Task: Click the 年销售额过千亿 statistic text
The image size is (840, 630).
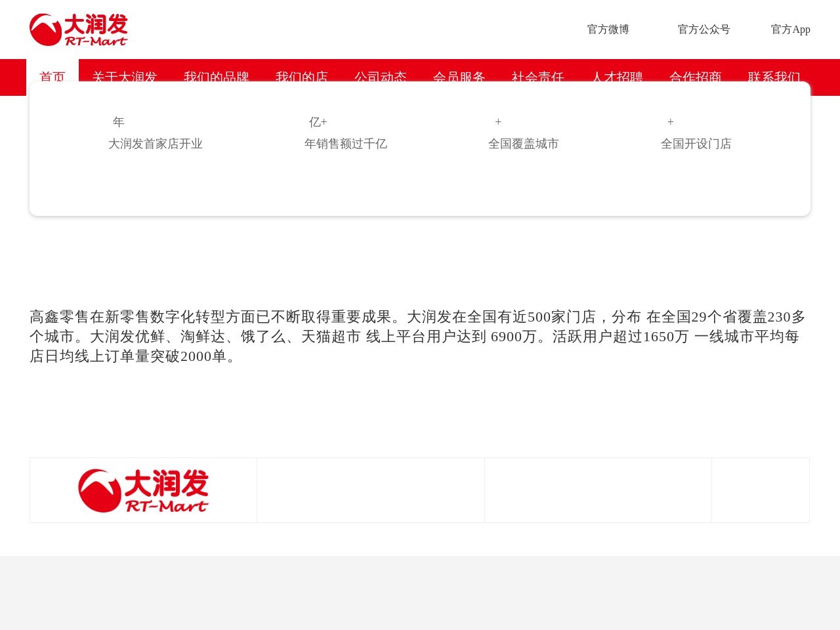Action: [x=346, y=144]
